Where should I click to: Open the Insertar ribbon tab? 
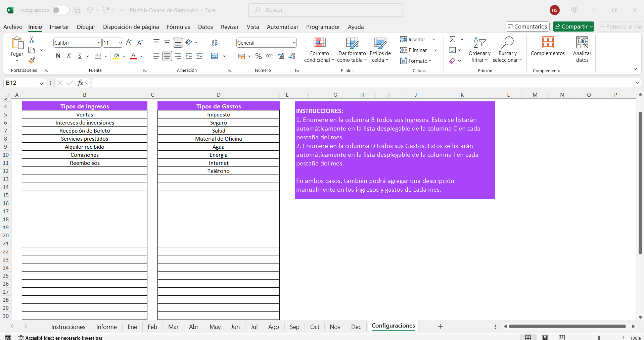59,27
